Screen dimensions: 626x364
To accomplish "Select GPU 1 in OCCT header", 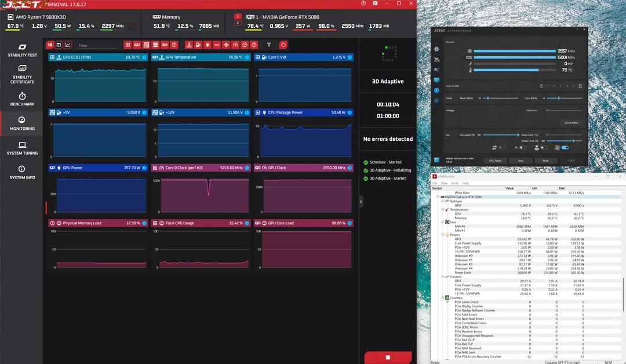I will click(238, 16).
